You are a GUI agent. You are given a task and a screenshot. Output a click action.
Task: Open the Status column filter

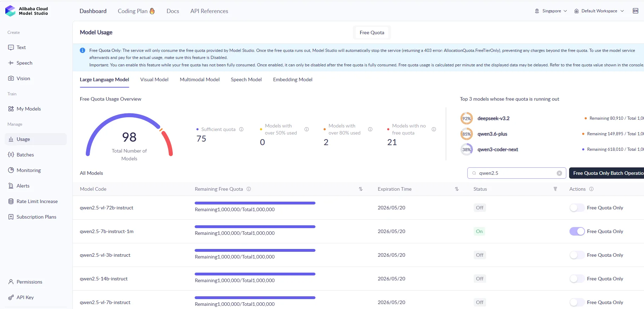[555, 189]
